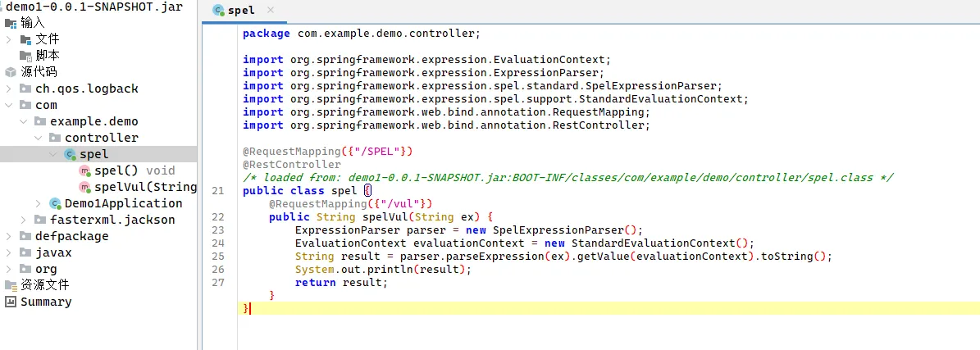This screenshot has width=980, height=350.
Task: Click the 源代码 source code icon
Action: (x=11, y=72)
